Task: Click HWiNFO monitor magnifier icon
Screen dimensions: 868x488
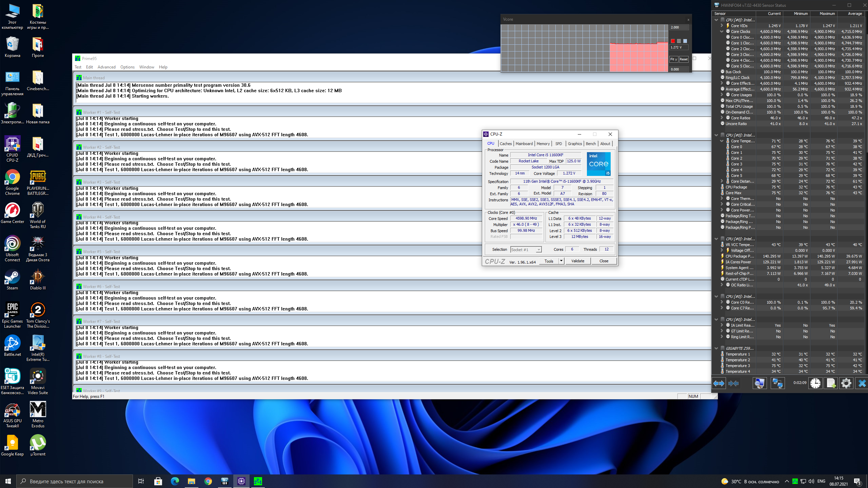Action: 759,383
